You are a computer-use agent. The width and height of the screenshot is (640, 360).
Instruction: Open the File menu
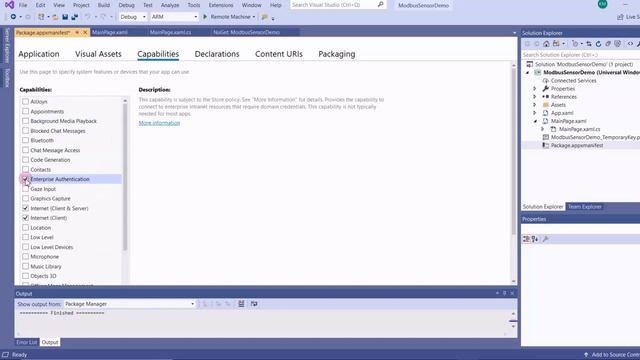pos(23,5)
